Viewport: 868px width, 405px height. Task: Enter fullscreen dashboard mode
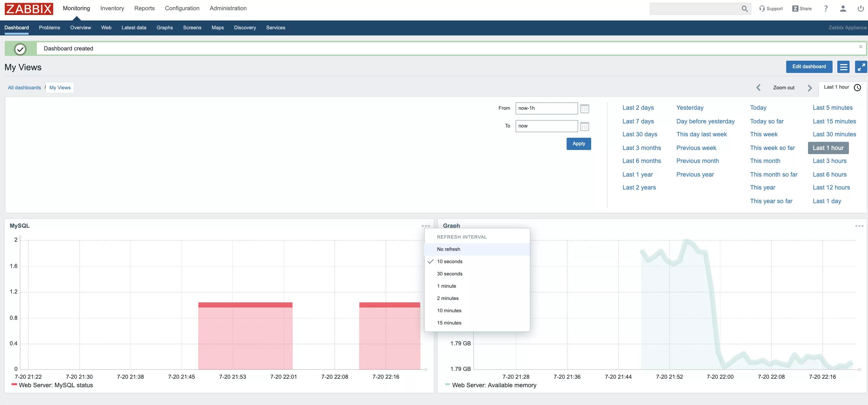[860, 67]
